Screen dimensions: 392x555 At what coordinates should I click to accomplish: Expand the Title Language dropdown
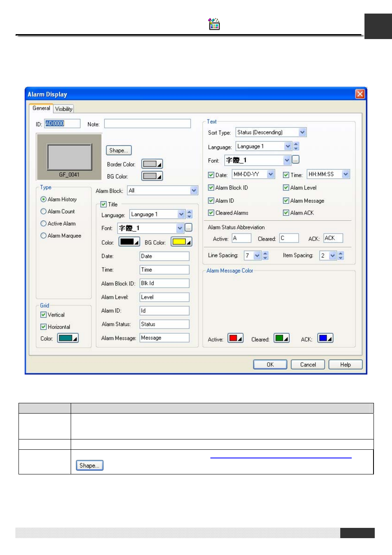(182, 214)
